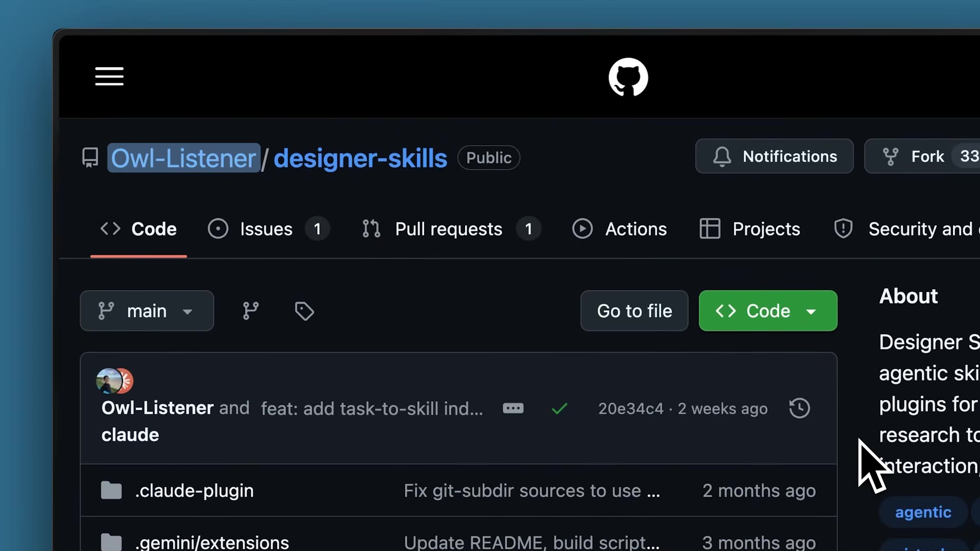This screenshot has height=551, width=980.
Task: Expand commit details with the ellipsis button
Action: coord(513,408)
